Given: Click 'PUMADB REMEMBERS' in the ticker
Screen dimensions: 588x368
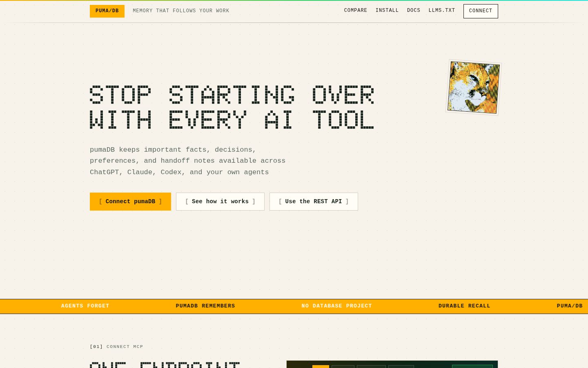Looking at the screenshot, I should point(205,306).
